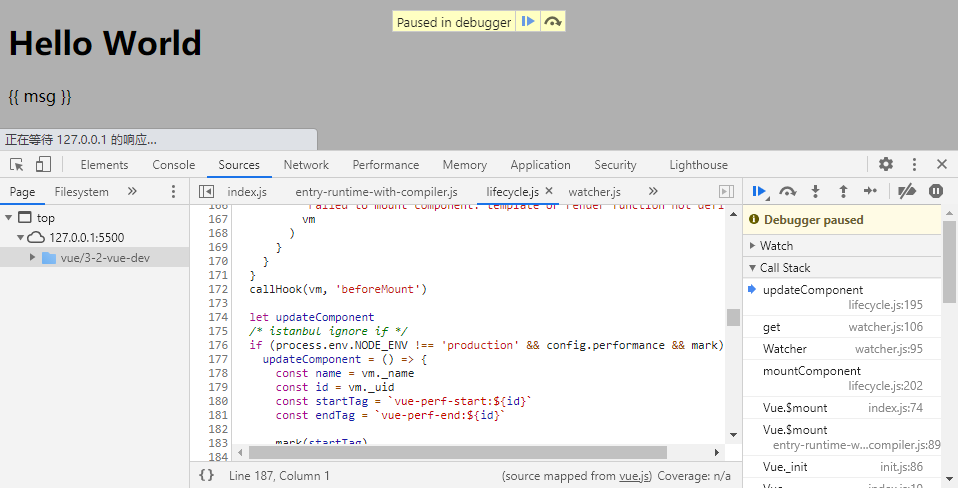Close the lifecycle.js editor tab
958x488 pixels.
point(549,191)
